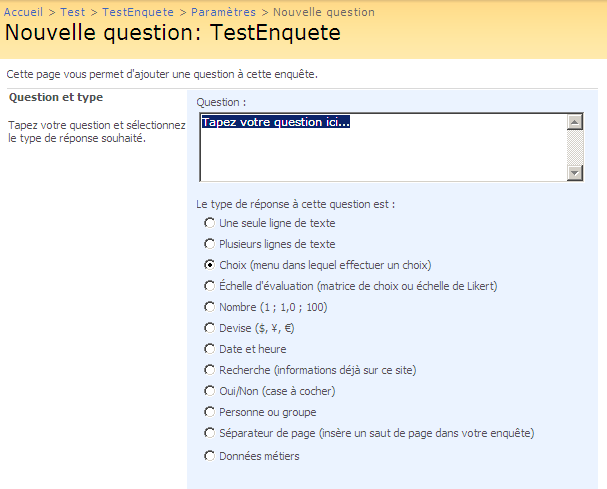The image size is (607, 489).
Task: Select the 'Séparateur de page' radio button
Action: click(210, 433)
